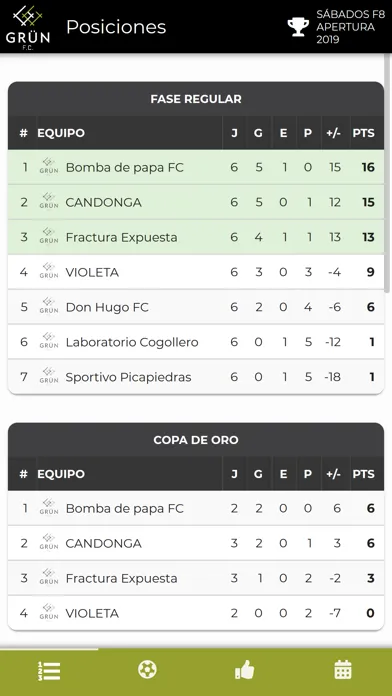Click the Copa de Oro section header
Image resolution: width=392 pixels, height=696 pixels.
tap(196, 439)
